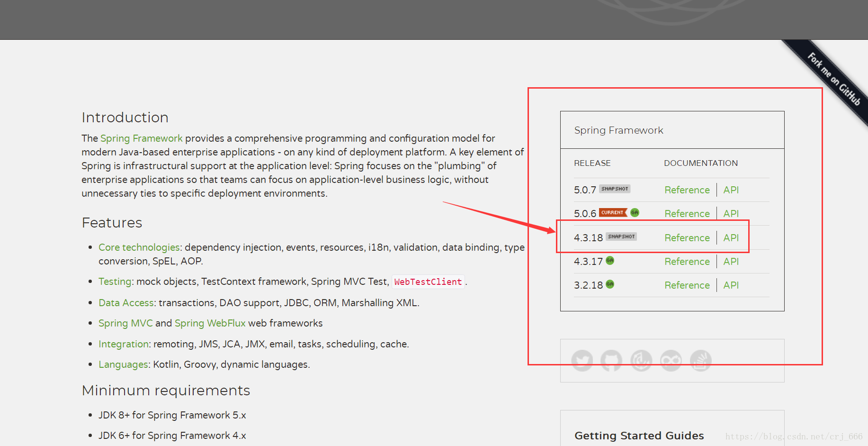Open the API docs for 3.2.18
This screenshot has width=868, height=446.
tap(731, 285)
